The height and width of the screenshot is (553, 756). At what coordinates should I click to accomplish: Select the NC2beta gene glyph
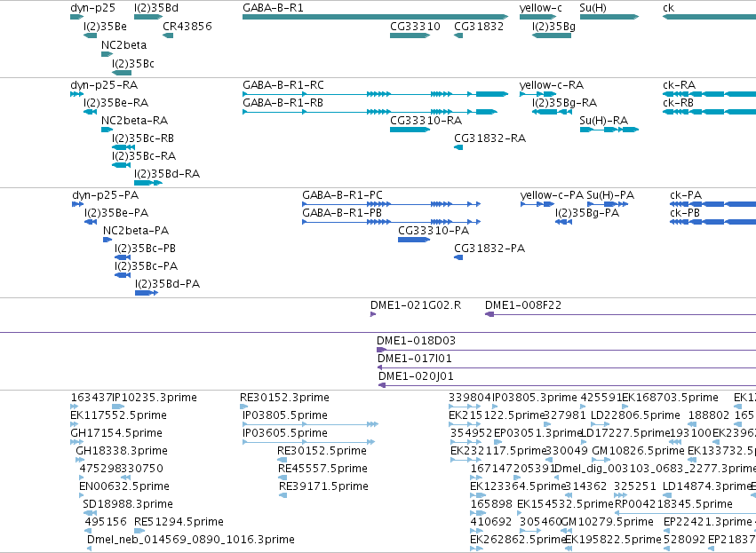107,54
